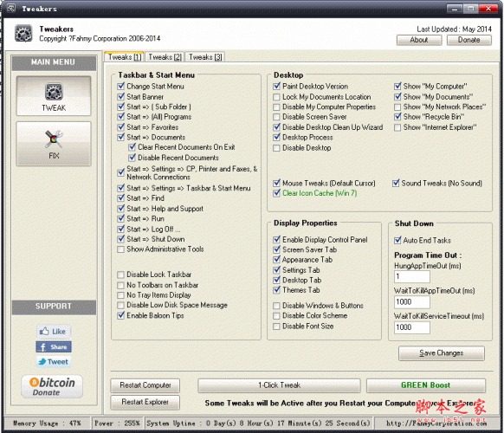This screenshot has width=504, height=433.
Task: Toggle the Change Start Menu checkbox
Action: coord(121,86)
